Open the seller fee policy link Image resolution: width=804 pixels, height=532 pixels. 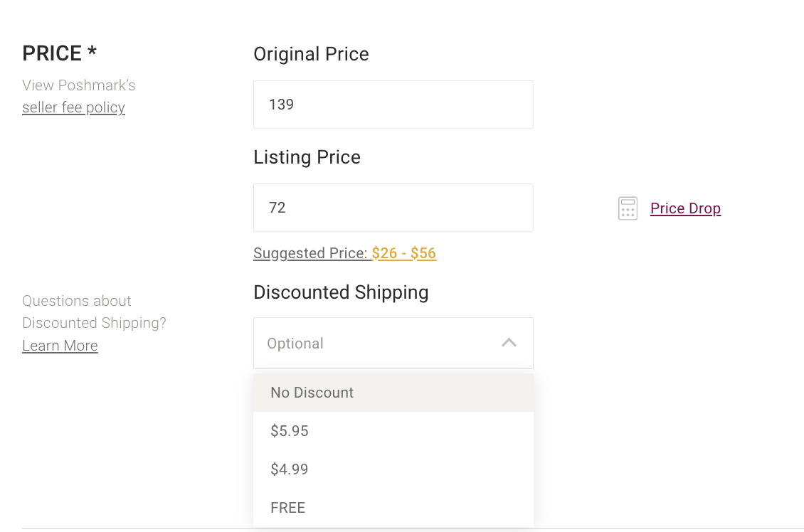(73, 107)
